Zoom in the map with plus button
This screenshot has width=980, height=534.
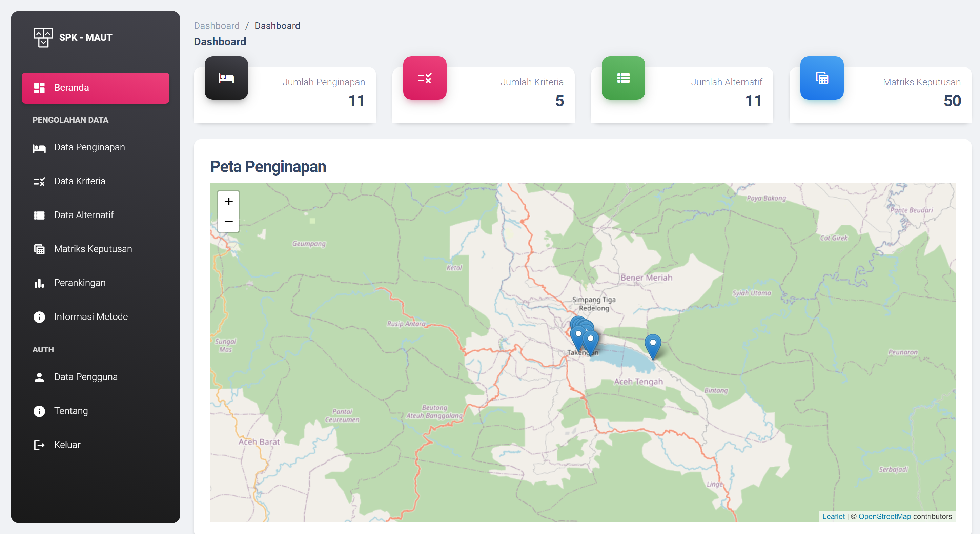(228, 201)
